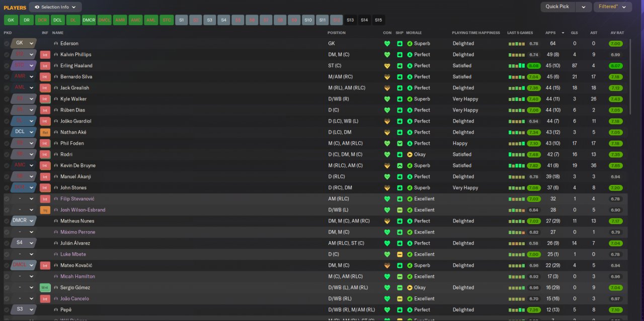Click Kyle Walker's Superb morale icon
Viewport: 644px width, 321px height.
coord(410,99)
